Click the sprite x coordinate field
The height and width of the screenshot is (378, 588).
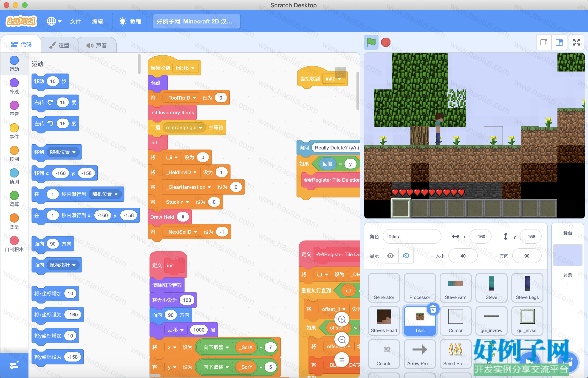[480, 236]
